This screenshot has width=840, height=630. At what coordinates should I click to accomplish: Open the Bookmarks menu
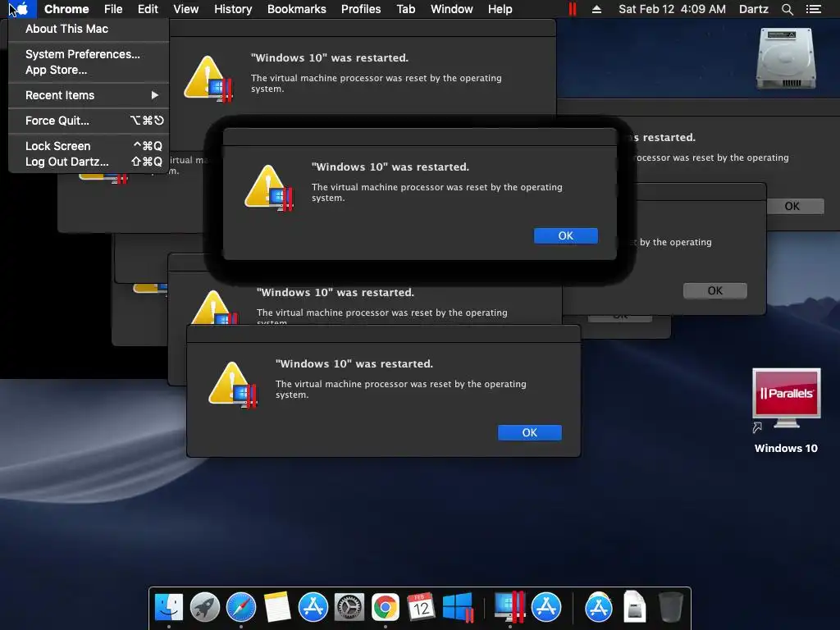pyautogui.click(x=297, y=9)
